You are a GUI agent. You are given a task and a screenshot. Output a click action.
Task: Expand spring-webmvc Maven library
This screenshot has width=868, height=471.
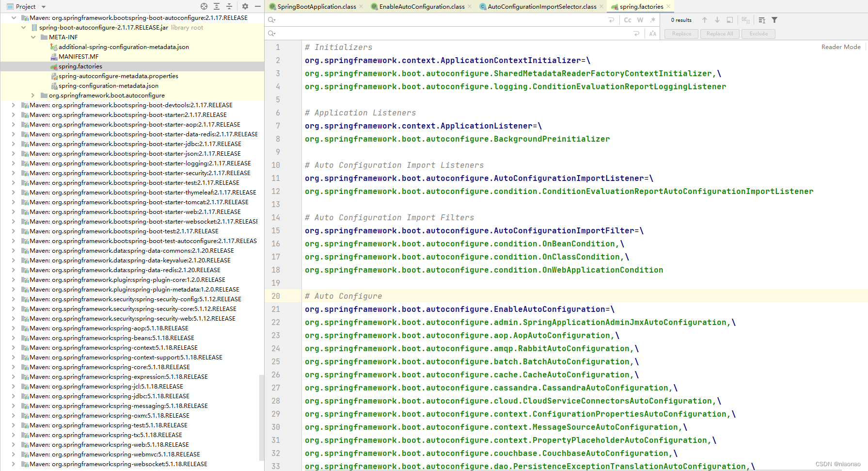pyautogui.click(x=14, y=454)
